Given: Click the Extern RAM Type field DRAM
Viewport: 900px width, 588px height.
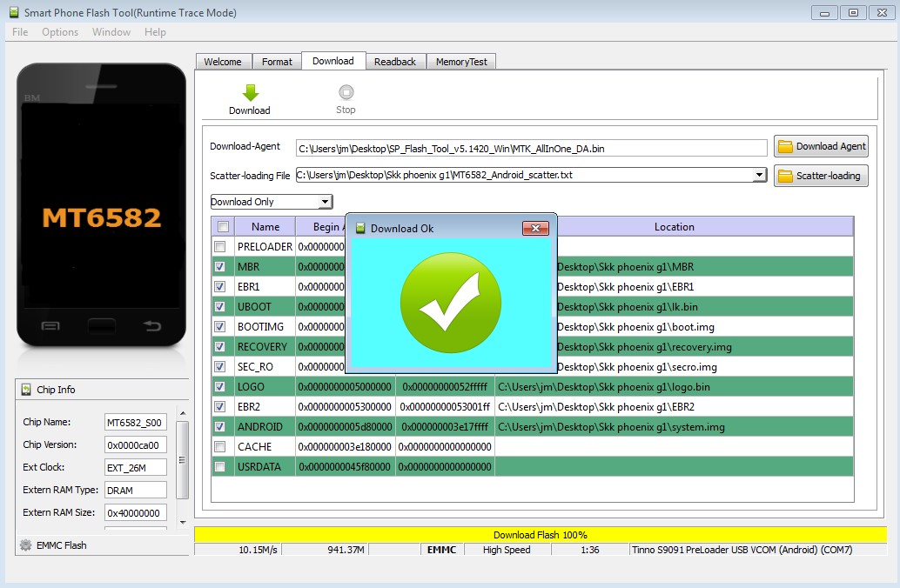Looking at the screenshot, I should click(136, 490).
